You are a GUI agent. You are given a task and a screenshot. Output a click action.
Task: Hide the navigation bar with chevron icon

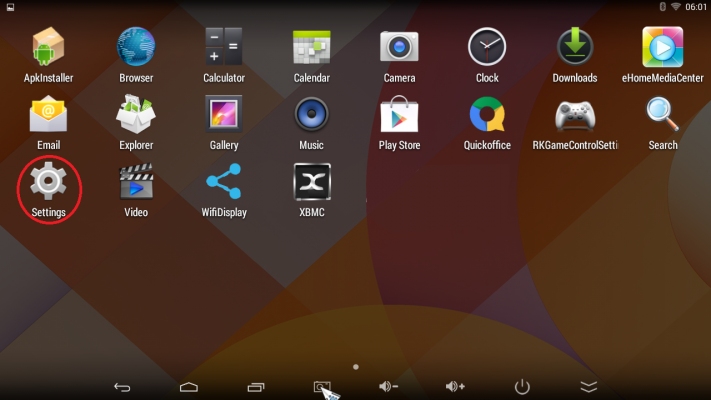click(x=589, y=387)
